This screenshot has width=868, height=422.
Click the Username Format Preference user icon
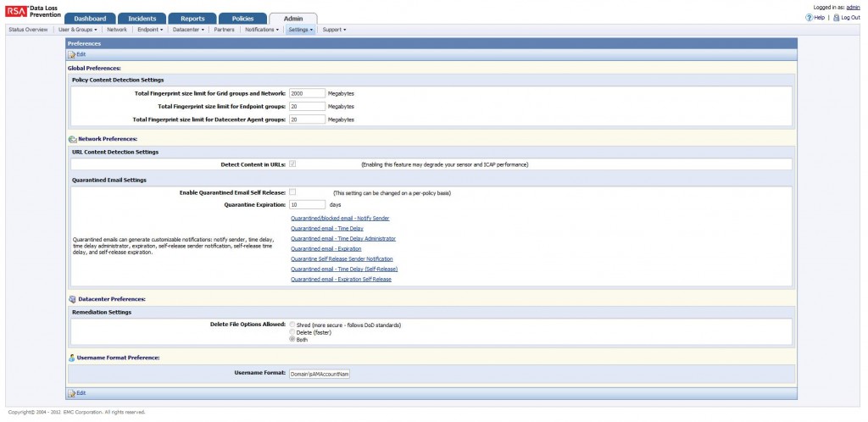click(x=72, y=358)
